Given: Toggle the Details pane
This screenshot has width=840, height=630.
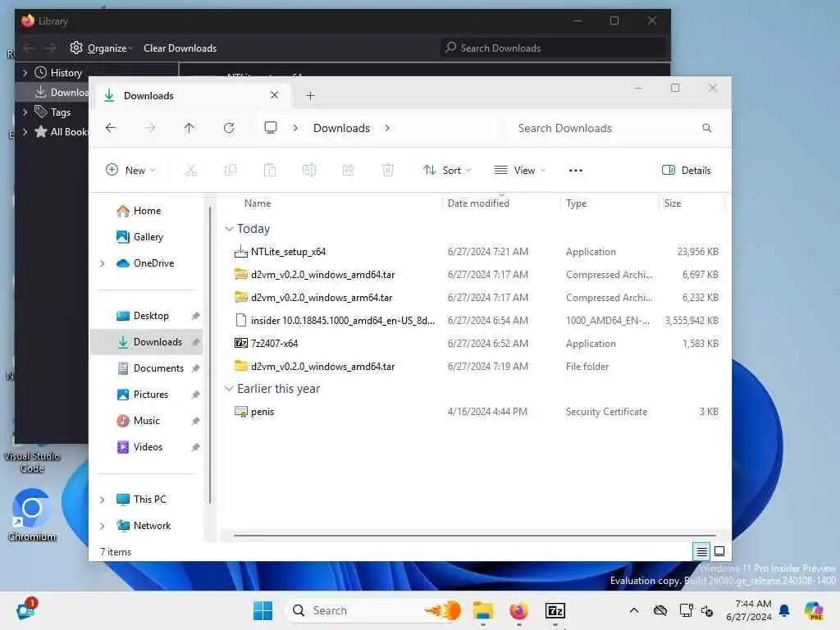Looking at the screenshot, I should (x=687, y=171).
